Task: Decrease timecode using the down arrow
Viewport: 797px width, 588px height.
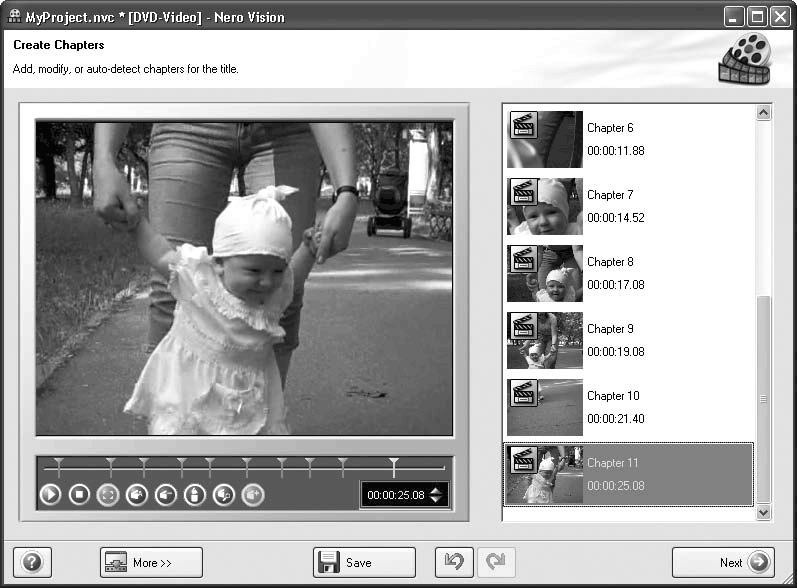Action: (435, 499)
